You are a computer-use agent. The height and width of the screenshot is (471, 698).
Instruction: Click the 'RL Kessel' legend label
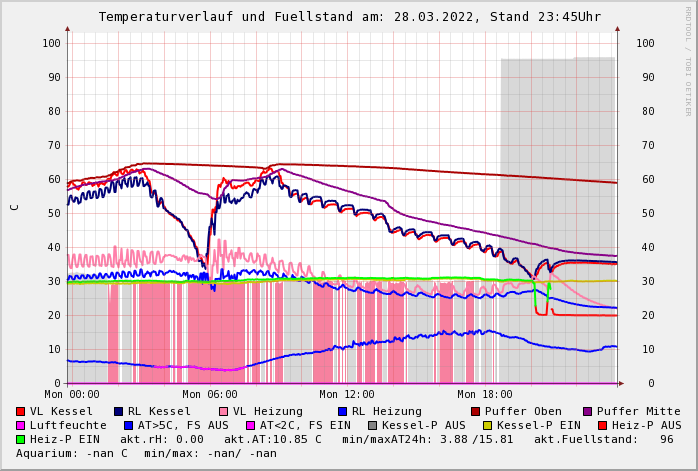(x=159, y=411)
